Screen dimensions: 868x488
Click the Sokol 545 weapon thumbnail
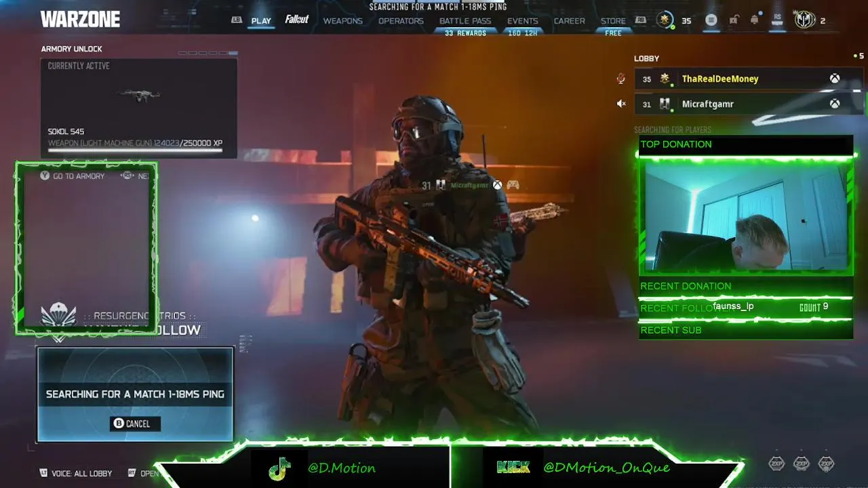[x=138, y=95]
